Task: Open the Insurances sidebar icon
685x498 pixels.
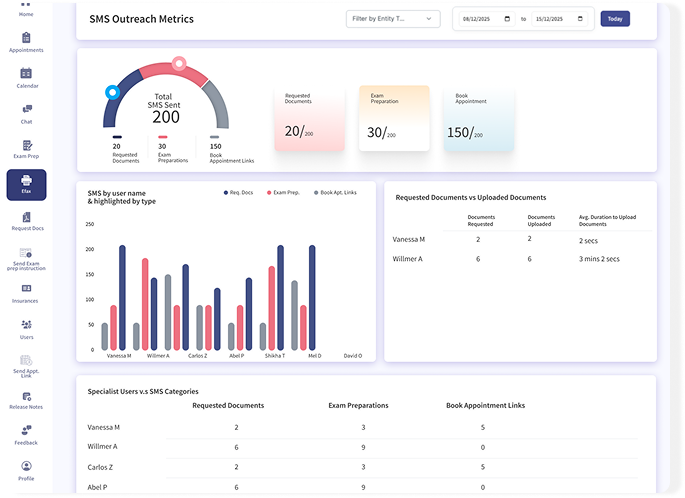Action: pos(26,288)
